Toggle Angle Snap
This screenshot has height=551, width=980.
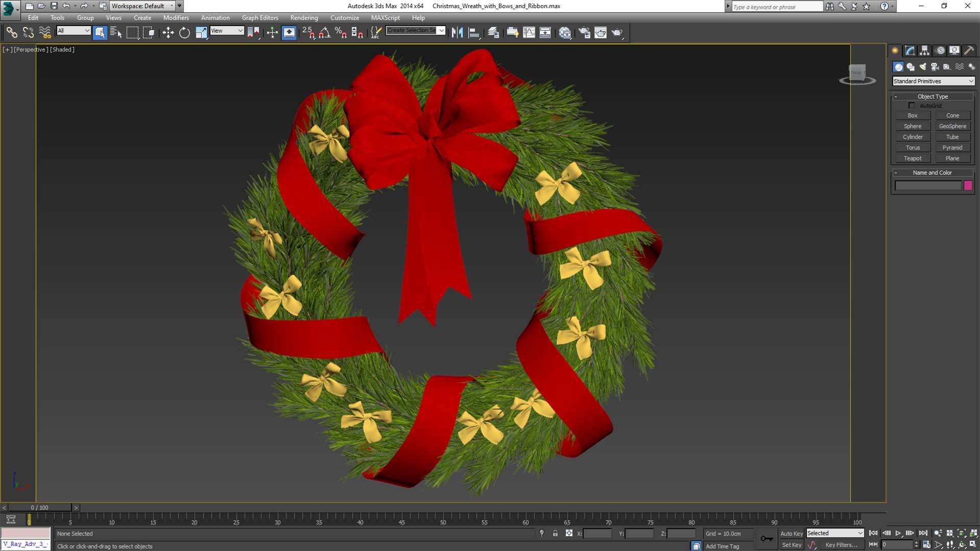click(325, 33)
